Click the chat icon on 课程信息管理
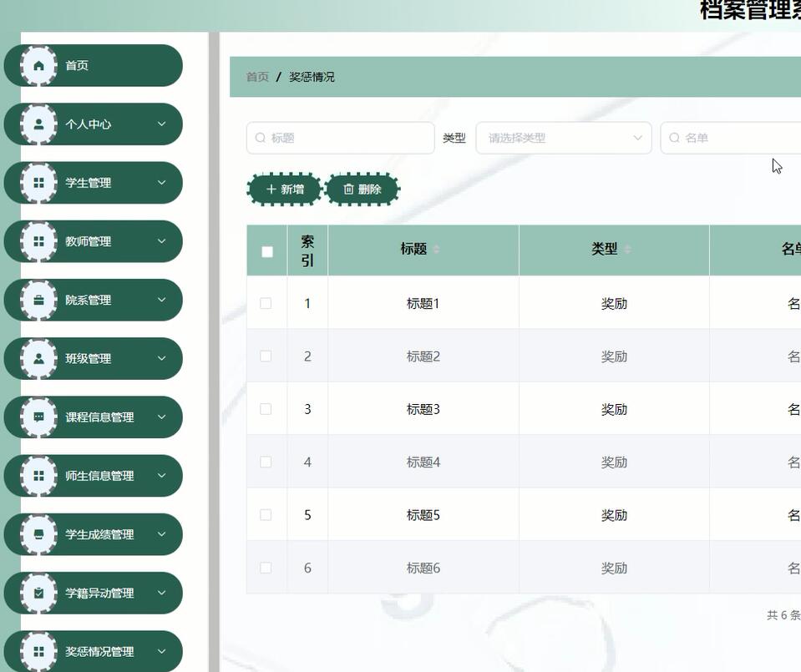This screenshot has height=672, width=801. [38, 417]
